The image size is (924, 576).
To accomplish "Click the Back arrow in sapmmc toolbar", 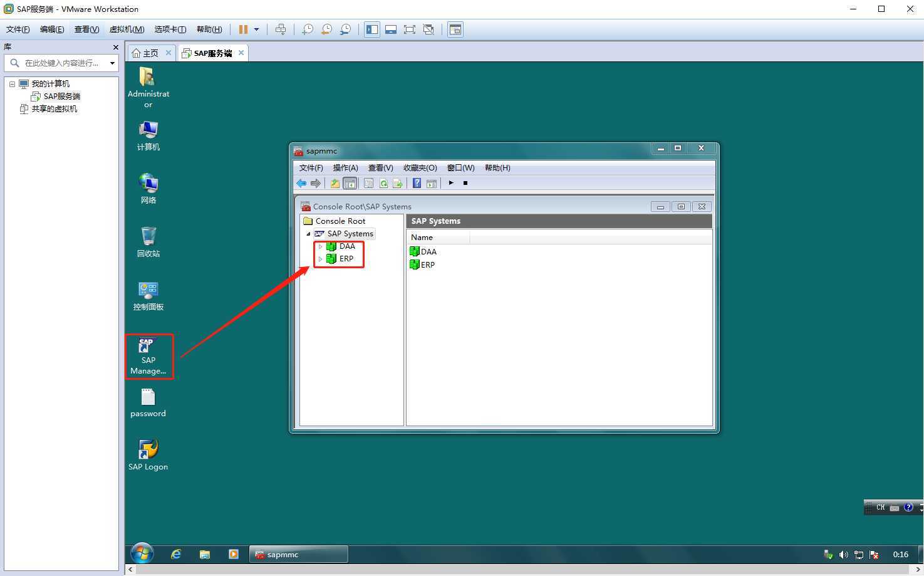I will click(x=301, y=183).
